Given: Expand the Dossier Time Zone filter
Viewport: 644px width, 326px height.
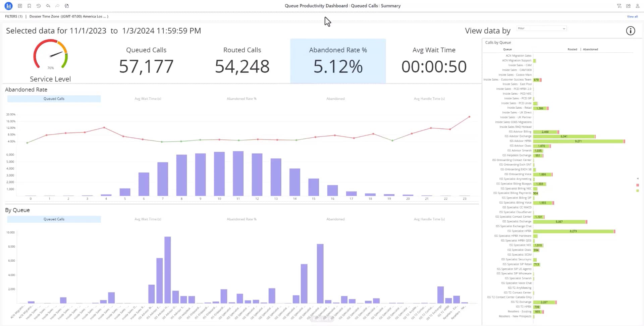Looking at the screenshot, I should (68, 16).
